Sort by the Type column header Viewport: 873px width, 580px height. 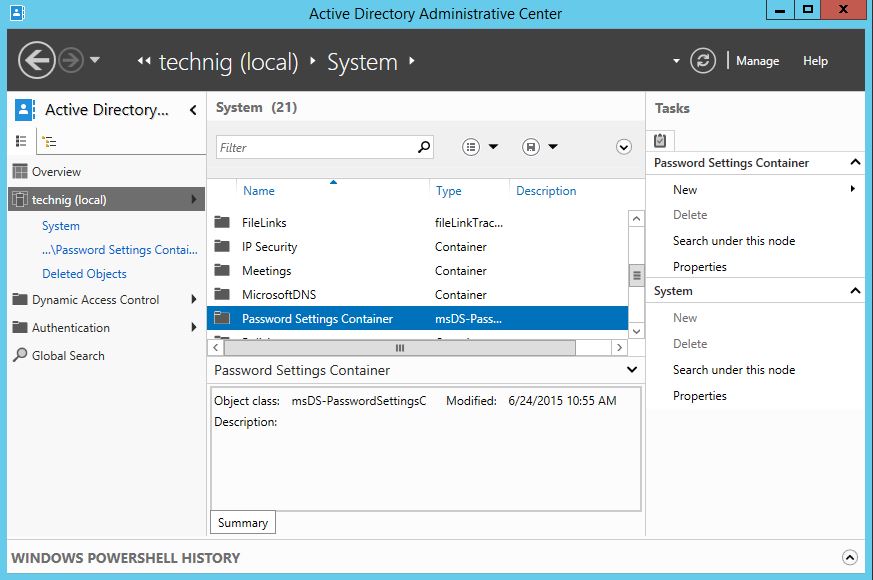pos(449,191)
